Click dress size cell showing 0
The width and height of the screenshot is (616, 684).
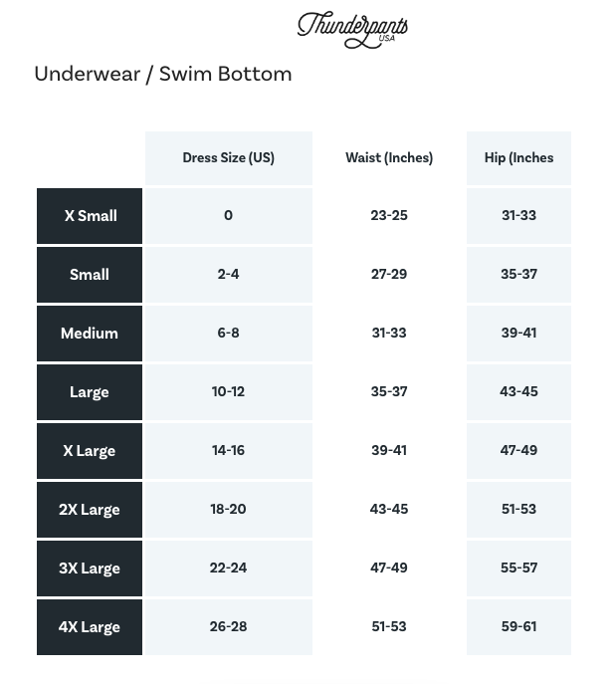tap(228, 216)
